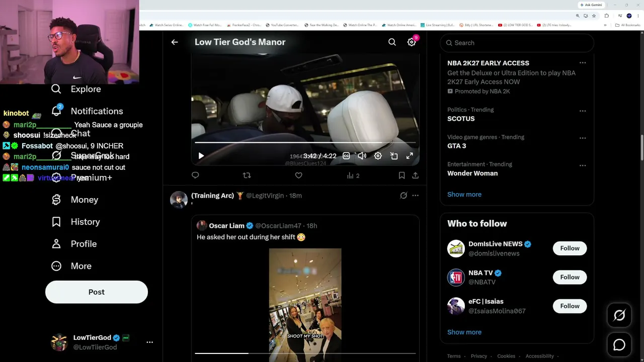
Task: Go back using the arrow beside Low Tier God's Manor
Action: pos(175,42)
